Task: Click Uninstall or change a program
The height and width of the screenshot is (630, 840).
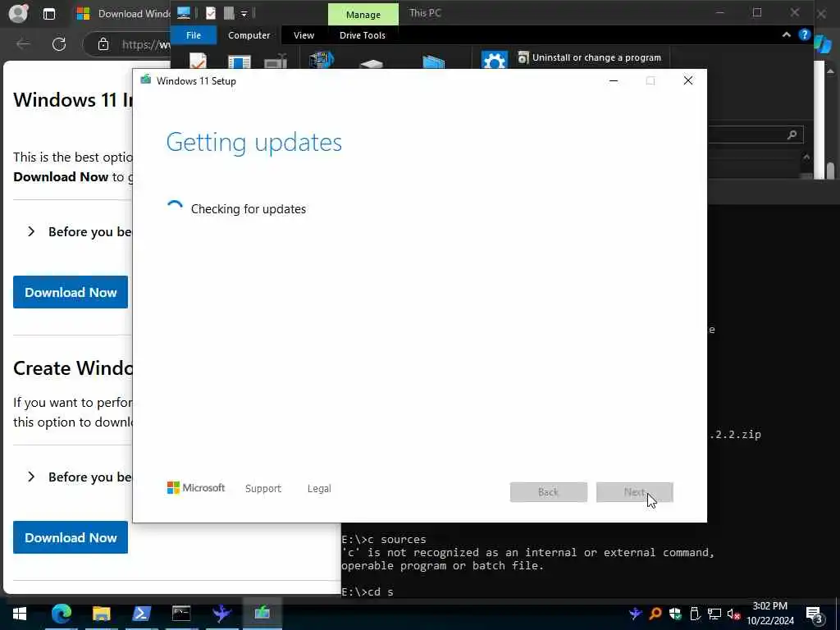Action: (x=590, y=57)
